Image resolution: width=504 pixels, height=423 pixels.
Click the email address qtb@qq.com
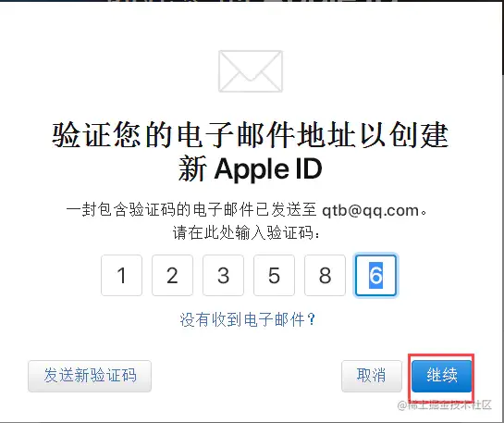coord(371,211)
